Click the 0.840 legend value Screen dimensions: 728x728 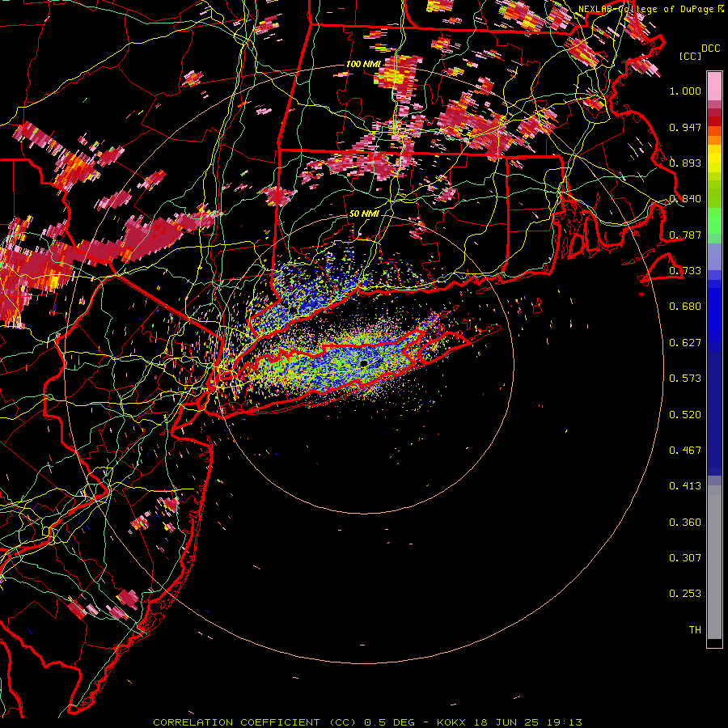(x=685, y=199)
